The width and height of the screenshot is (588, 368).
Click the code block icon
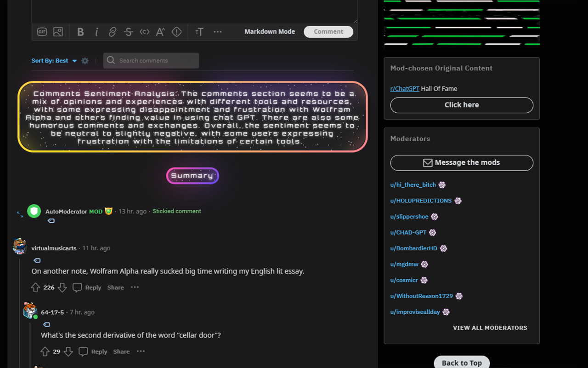tap(144, 32)
